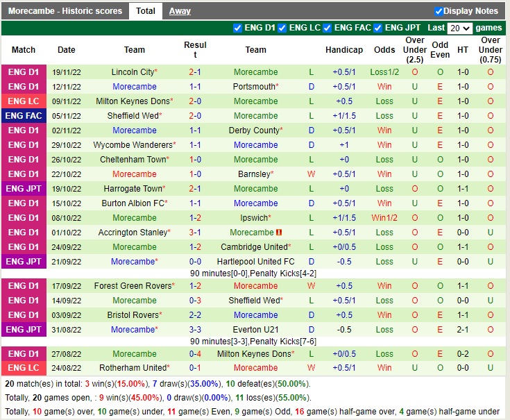Open the Last 20 games dropdown
510x420 pixels.
coord(459,28)
